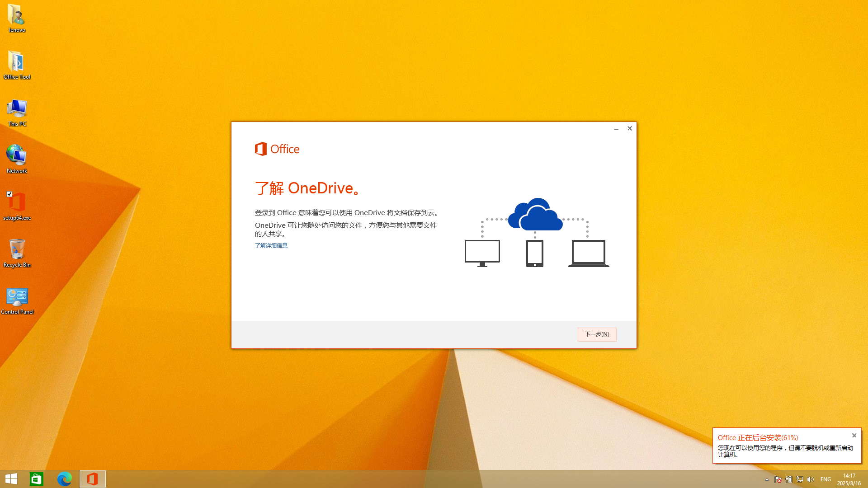Expand hidden system tray icons arrow
Viewport: 868px width, 488px height.
767,479
